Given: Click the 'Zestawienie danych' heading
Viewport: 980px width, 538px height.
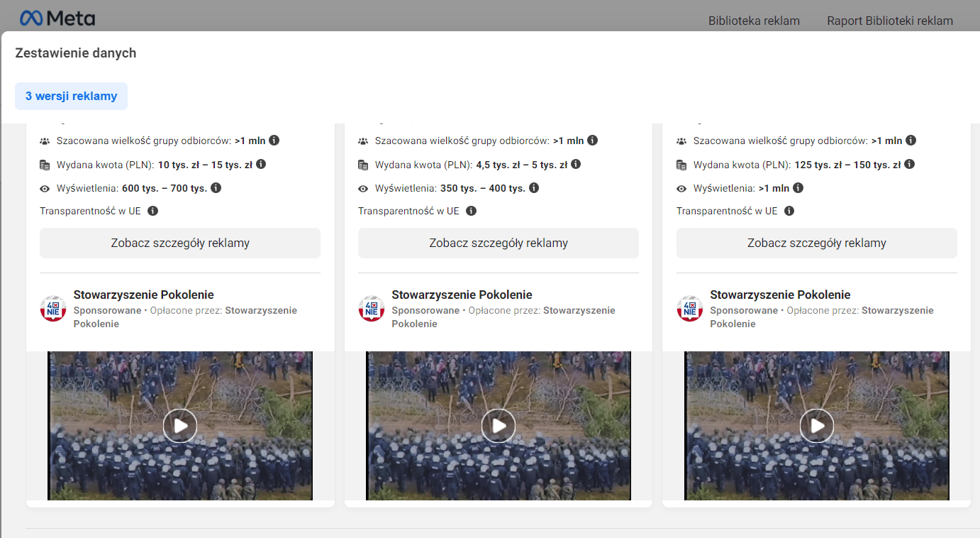Looking at the screenshot, I should click(x=76, y=53).
